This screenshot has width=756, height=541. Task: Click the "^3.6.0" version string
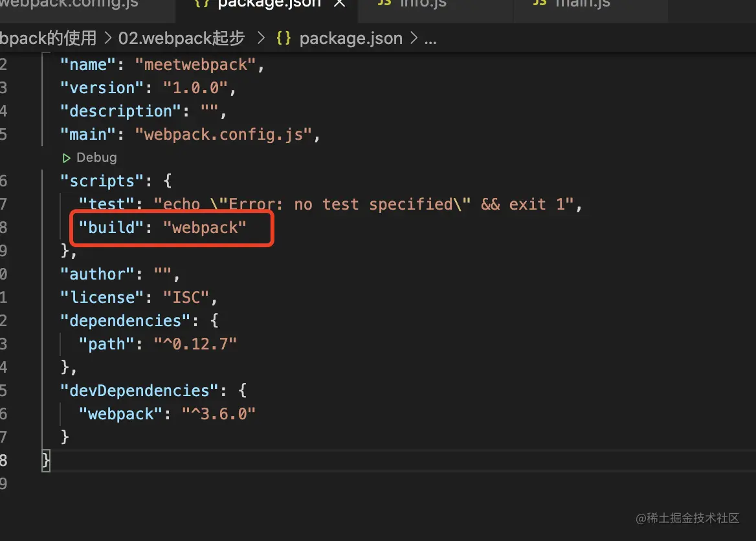tap(218, 414)
